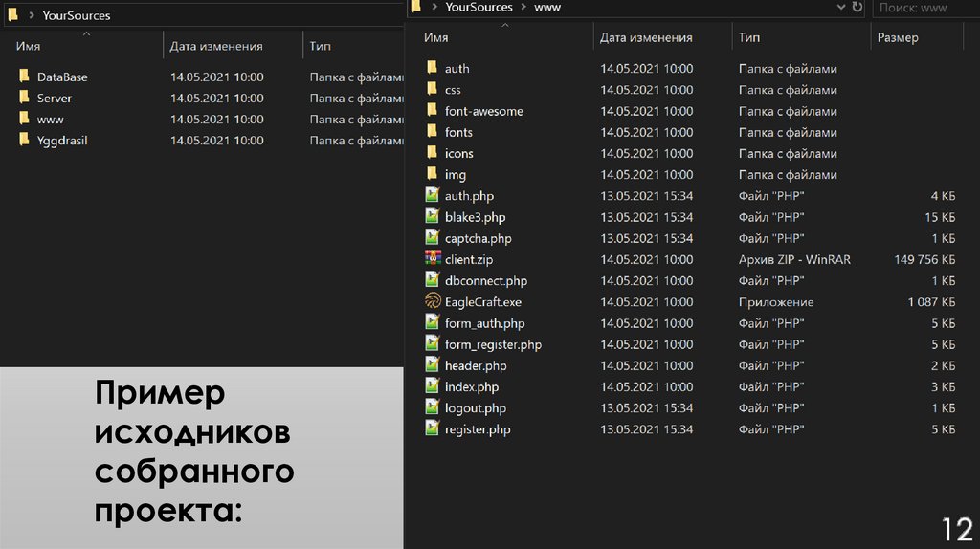Select the www folder icon in YourSources window
This screenshot has height=549, width=980.
(x=24, y=119)
